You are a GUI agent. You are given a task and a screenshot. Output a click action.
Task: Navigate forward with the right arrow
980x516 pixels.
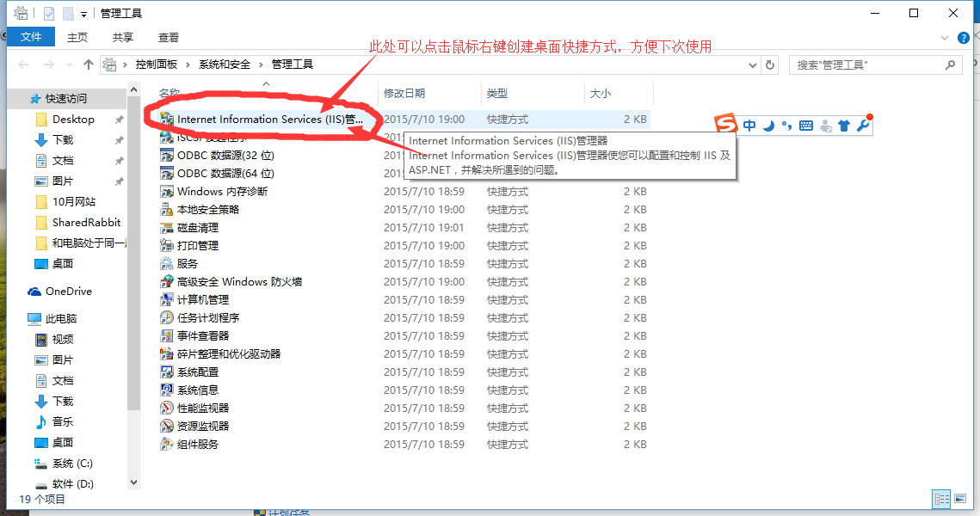point(49,64)
